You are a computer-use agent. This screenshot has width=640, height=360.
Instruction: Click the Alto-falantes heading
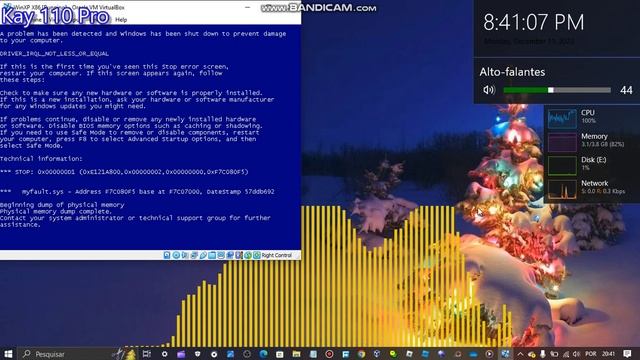[512, 72]
